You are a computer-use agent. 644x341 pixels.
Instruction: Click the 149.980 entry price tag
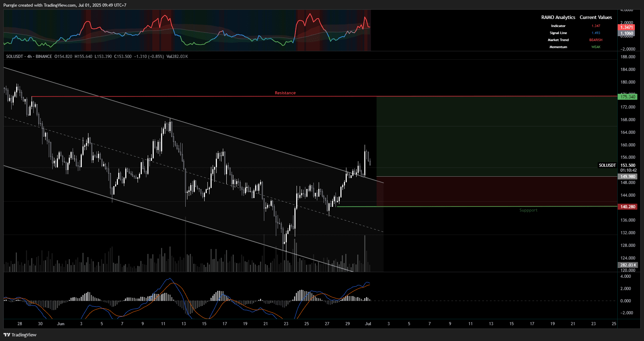[628, 177]
